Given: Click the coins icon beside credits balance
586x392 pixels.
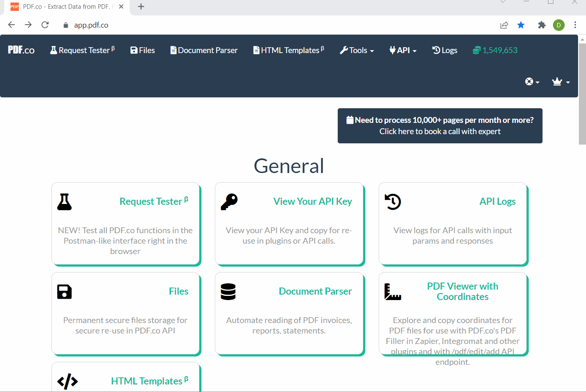Looking at the screenshot, I should [476, 50].
